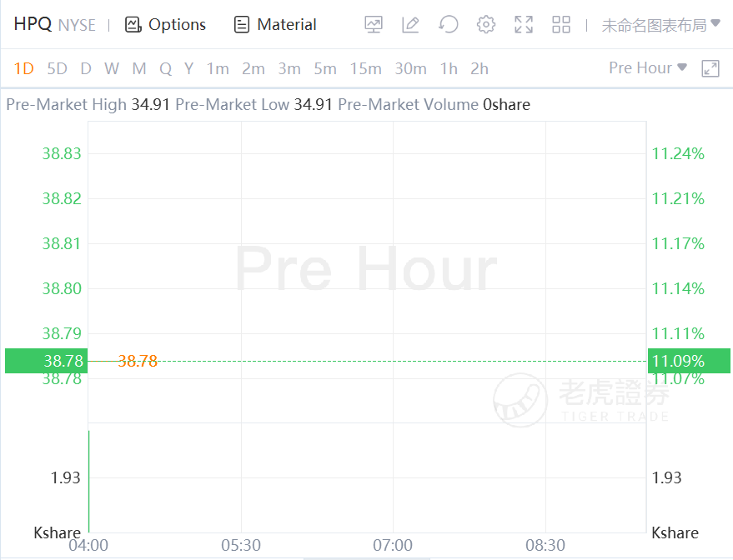Click the fullscreen expand icon
The width and height of the screenshot is (733, 560).
[x=524, y=24]
